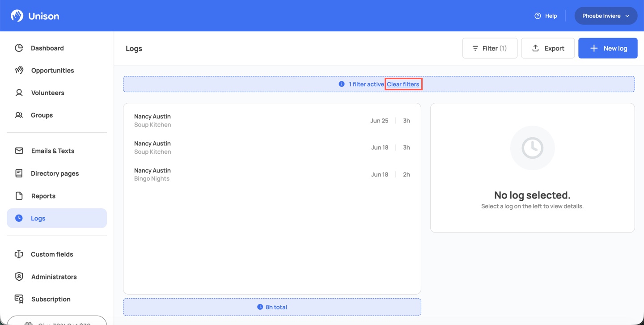Open Nancy Austin's Bingo Nights log entry
Image resolution: width=644 pixels, height=325 pixels.
point(272,174)
